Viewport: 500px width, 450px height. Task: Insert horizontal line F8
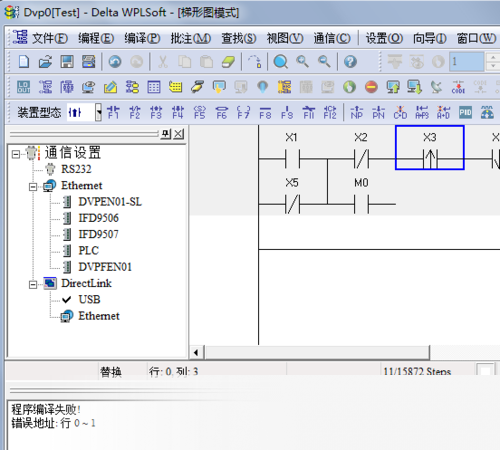pos(265,113)
